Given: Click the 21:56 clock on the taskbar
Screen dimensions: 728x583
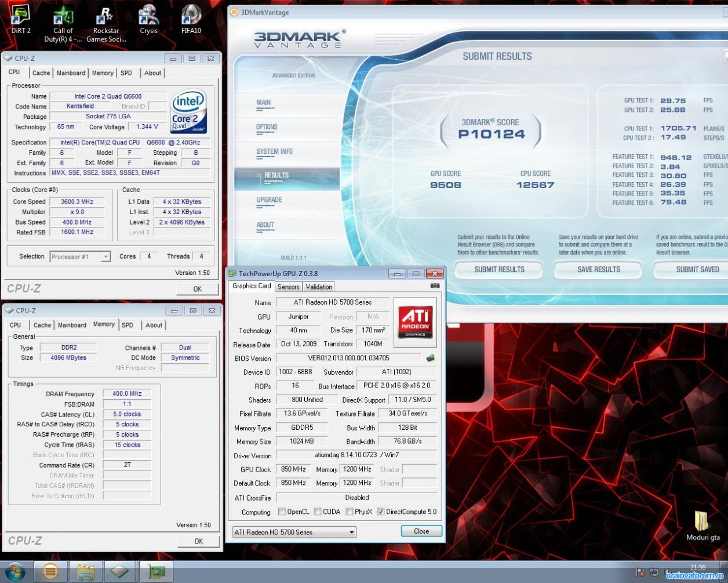Looking at the screenshot, I should point(698,567).
